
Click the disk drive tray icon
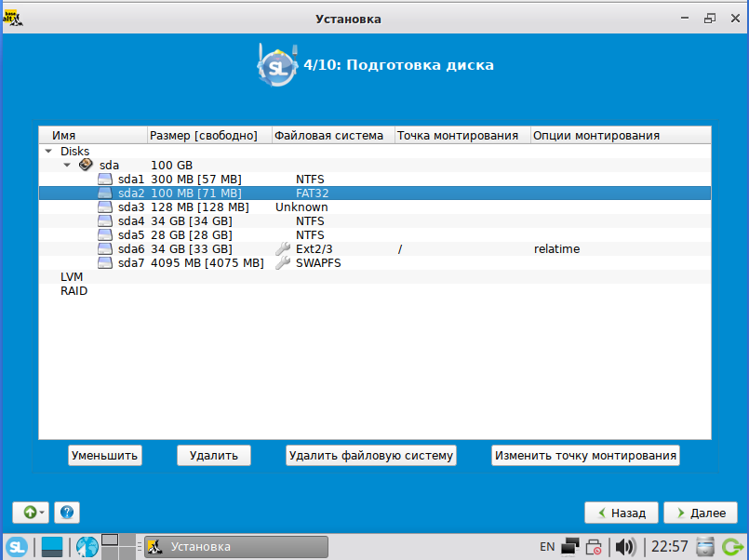pyautogui.click(x=705, y=547)
